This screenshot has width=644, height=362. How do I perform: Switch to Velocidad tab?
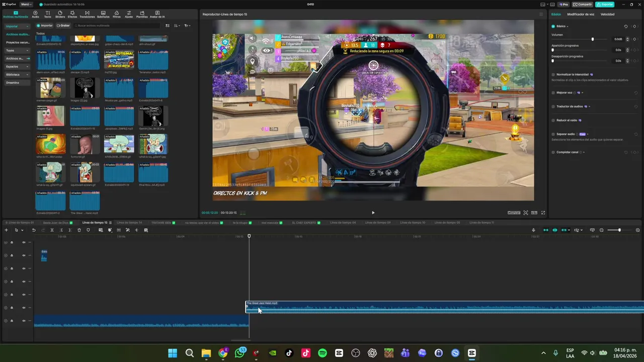(x=607, y=14)
